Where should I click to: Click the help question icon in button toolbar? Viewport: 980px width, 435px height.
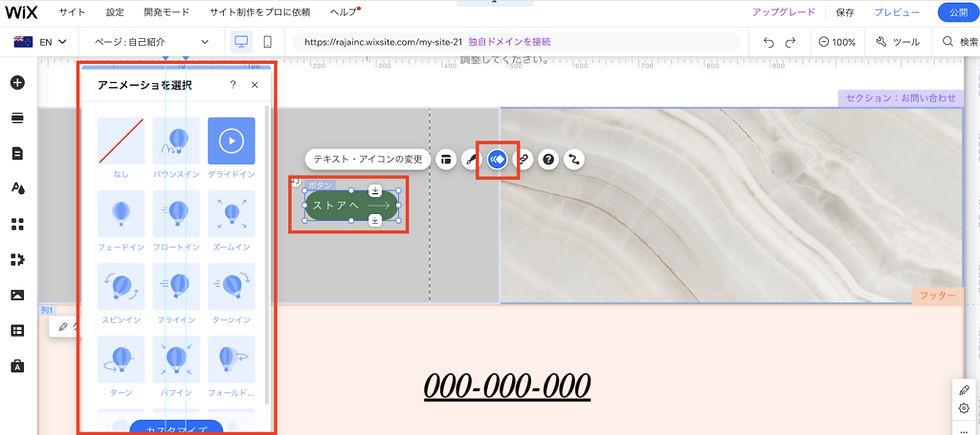click(x=549, y=159)
